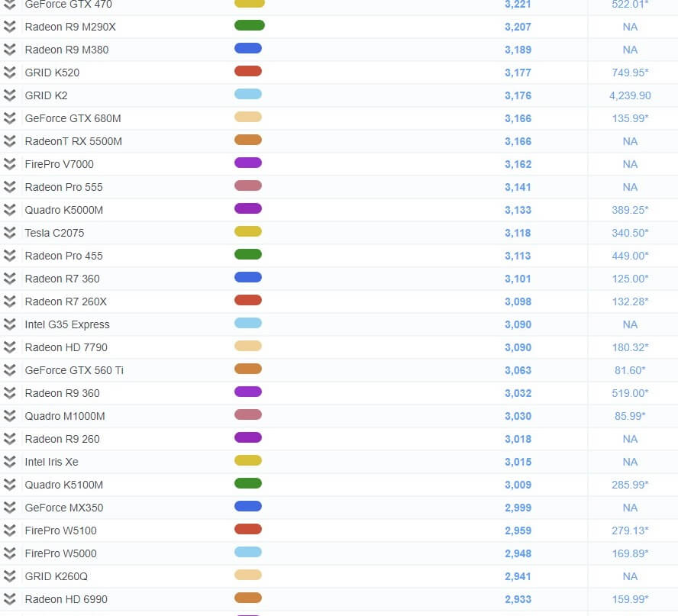
Task: Click score 3,098 for Radeon R7 260X
Action: click(x=518, y=302)
